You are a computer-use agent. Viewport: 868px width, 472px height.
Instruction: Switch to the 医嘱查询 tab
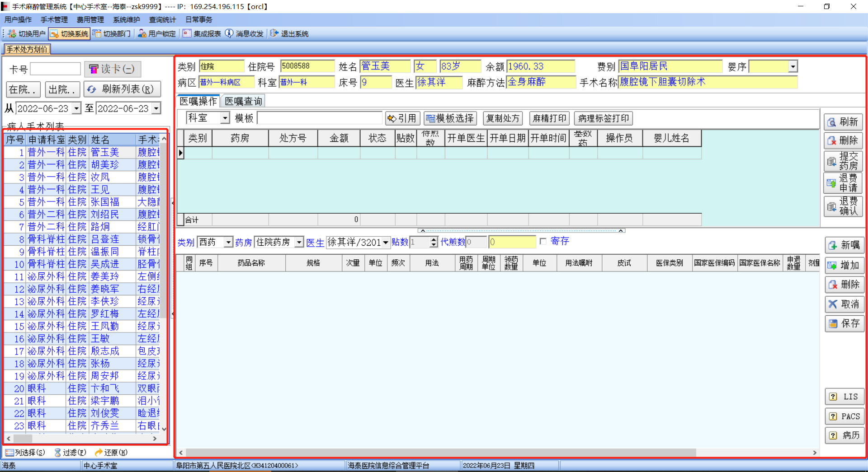244,101
